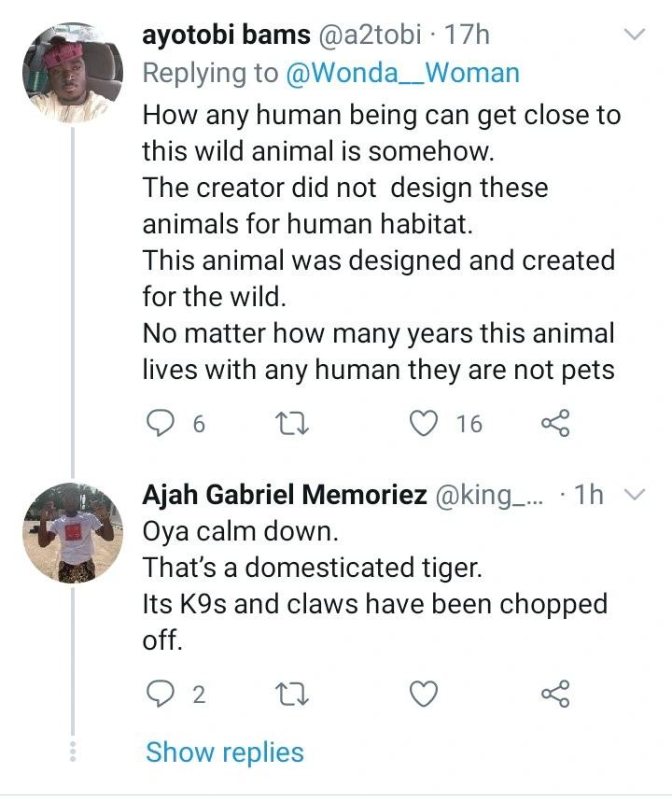Retweet the domesticated tiger tweet
The width and height of the screenshot is (672, 801).
pyautogui.click(x=295, y=694)
